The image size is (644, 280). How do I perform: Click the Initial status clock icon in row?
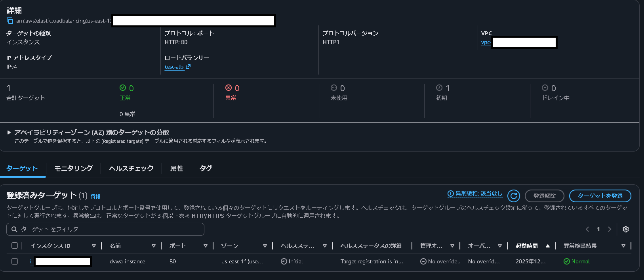(284, 261)
